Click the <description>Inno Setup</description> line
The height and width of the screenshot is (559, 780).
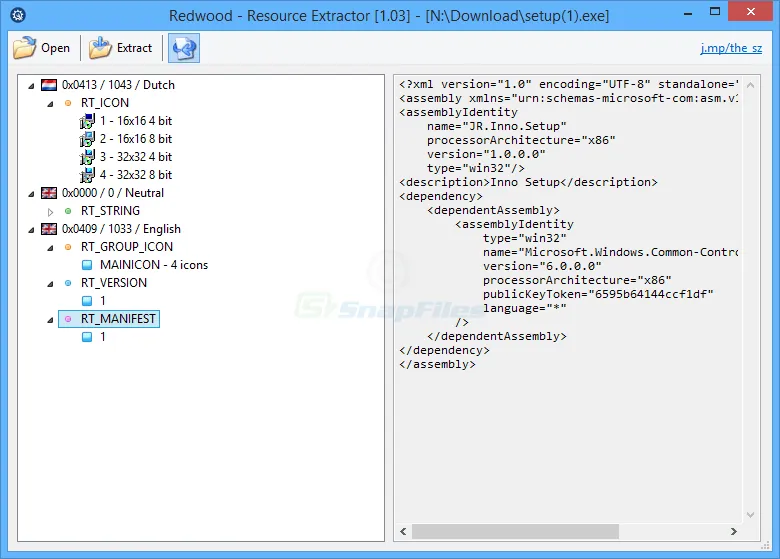click(x=528, y=182)
